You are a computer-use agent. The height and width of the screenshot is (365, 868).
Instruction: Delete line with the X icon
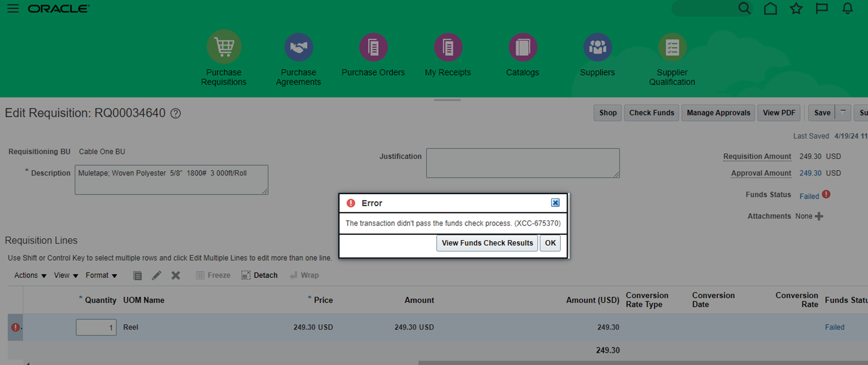(176, 275)
